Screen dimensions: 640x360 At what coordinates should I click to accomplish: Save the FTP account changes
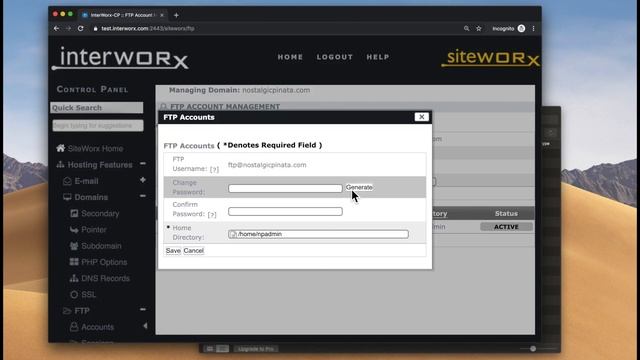click(x=173, y=251)
